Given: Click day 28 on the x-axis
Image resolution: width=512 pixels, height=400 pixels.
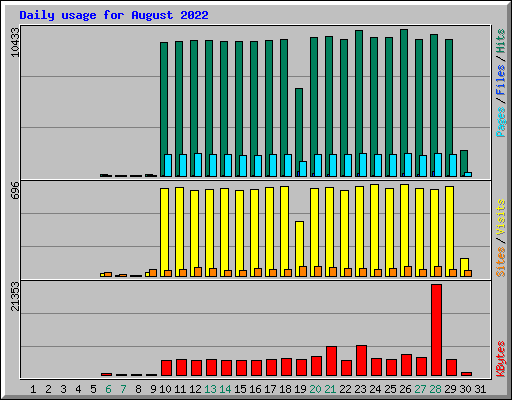Looking at the screenshot, I should click(435, 389).
